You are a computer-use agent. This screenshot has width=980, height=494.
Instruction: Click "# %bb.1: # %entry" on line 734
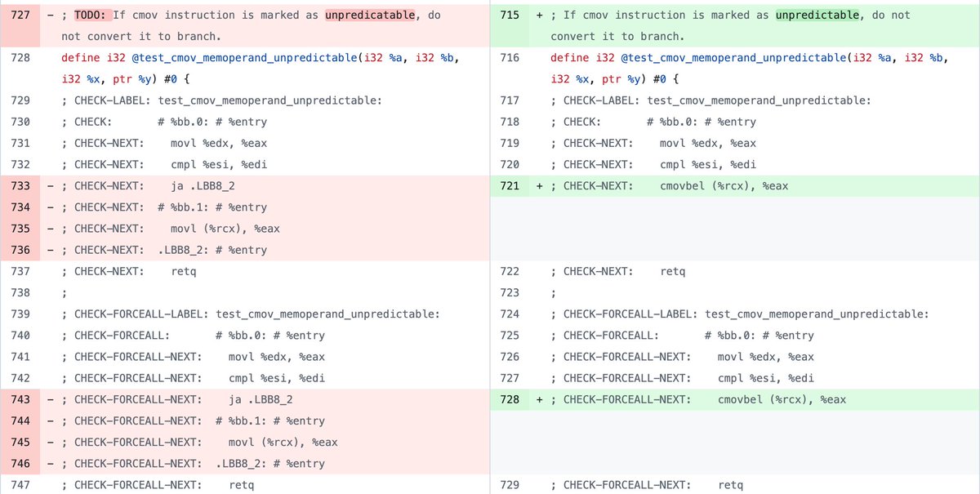click(212, 207)
